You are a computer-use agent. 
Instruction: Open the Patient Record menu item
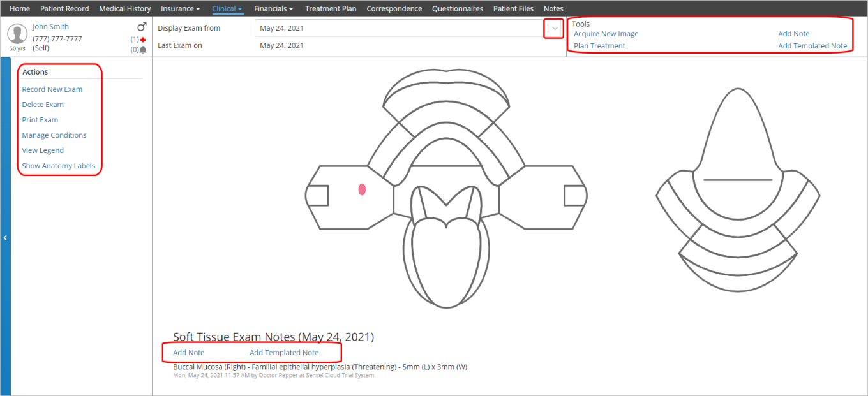pyautogui.click(x=64, y=9)
